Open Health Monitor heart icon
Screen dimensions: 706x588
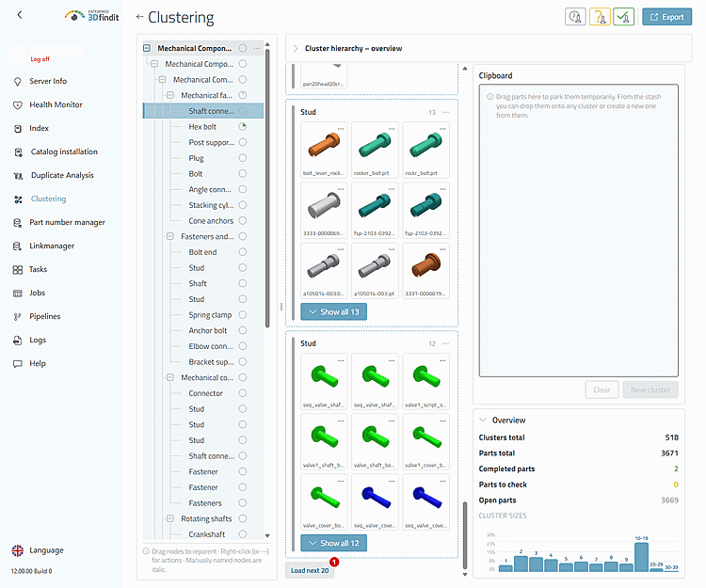(x=18, y=104)
